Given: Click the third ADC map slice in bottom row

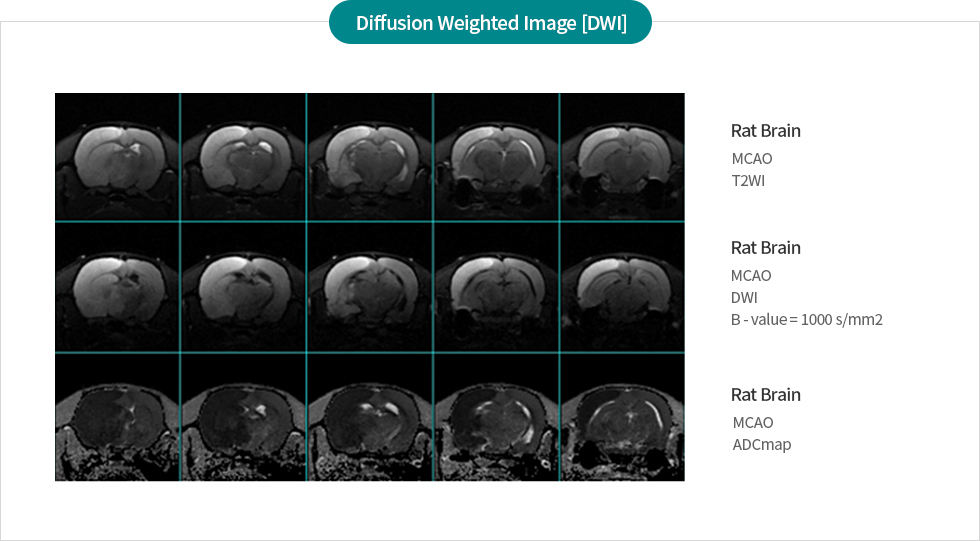Looking at the screenshot, I should [x=369, y=417].
